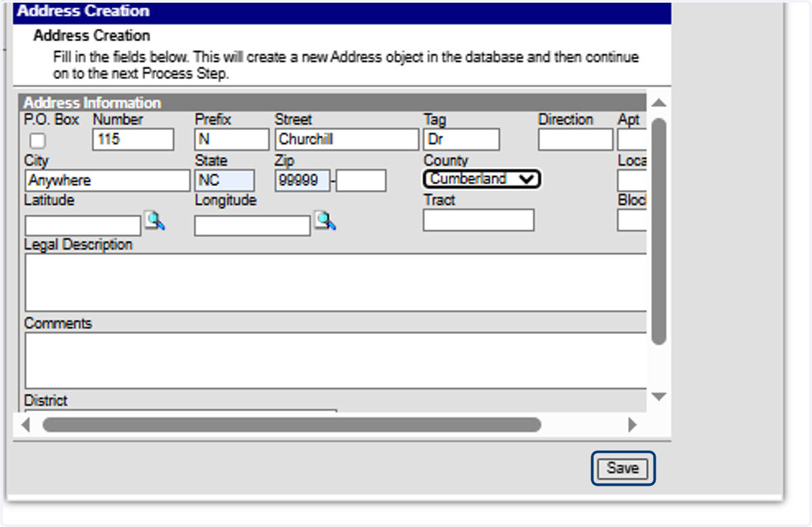Select the Prefix field with N
812x527 pixels.
(x=232, y=140)
